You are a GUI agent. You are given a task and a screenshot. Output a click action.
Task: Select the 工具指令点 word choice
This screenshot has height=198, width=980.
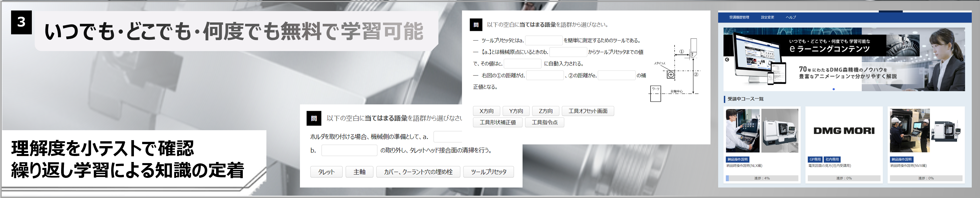click(x=544, y=122)
